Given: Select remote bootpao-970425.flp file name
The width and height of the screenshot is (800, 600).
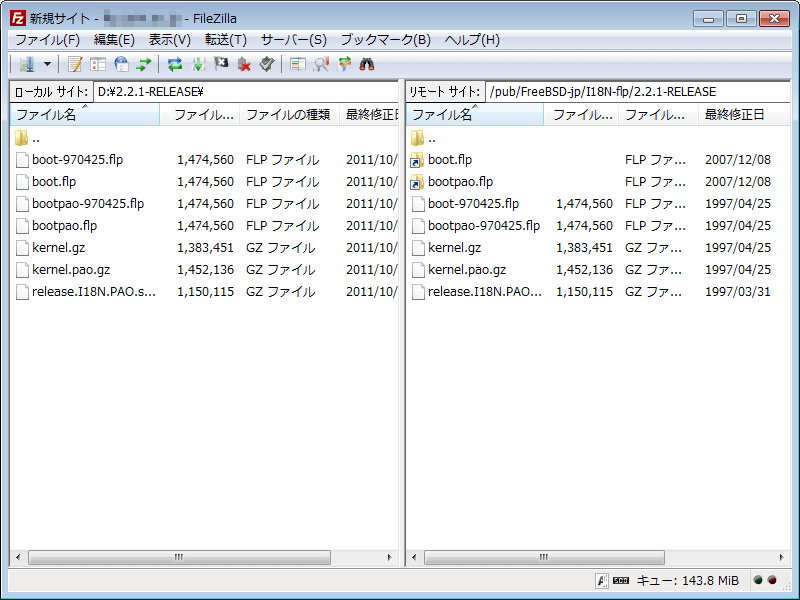Looking at the screenshot, I should coord(484,226).
